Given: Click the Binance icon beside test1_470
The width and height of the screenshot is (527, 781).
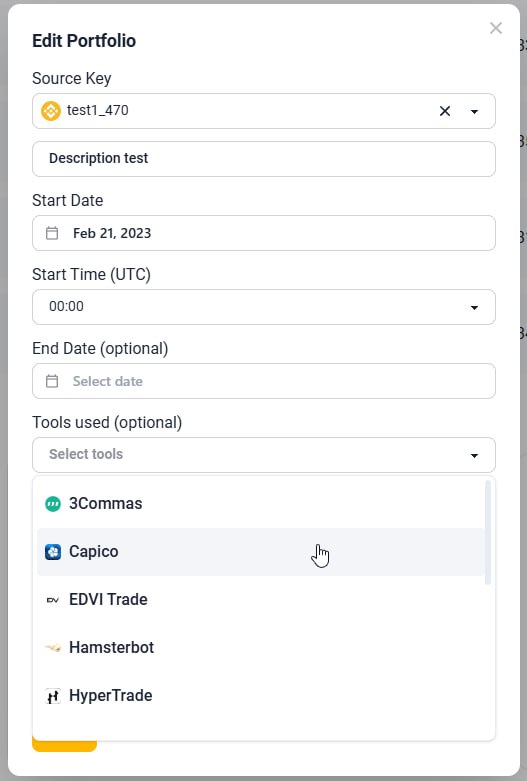Looking at the screenshot, I should (x=51, y=111).
